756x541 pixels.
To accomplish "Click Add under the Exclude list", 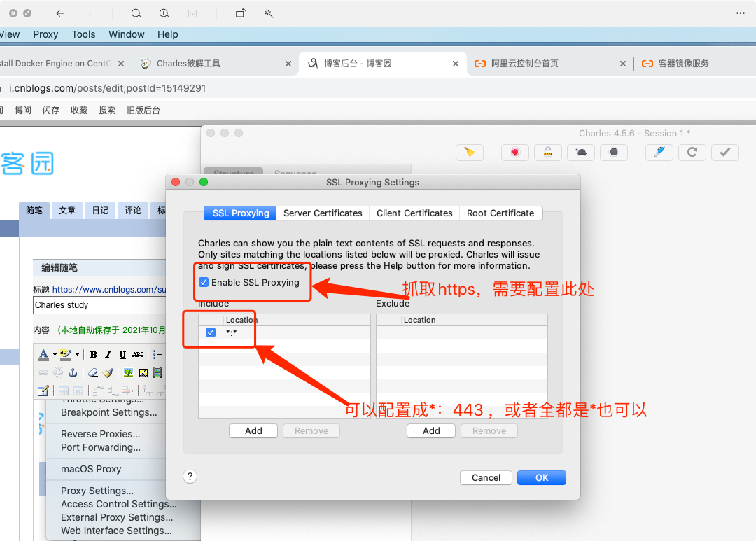I will [431, 430].
